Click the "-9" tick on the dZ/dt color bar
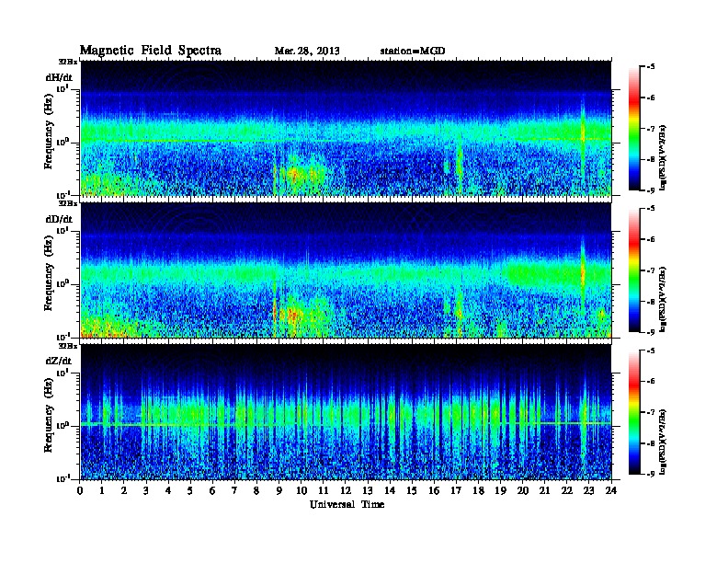728x563 pixels. pyautogui.click(x=651, y=474)
